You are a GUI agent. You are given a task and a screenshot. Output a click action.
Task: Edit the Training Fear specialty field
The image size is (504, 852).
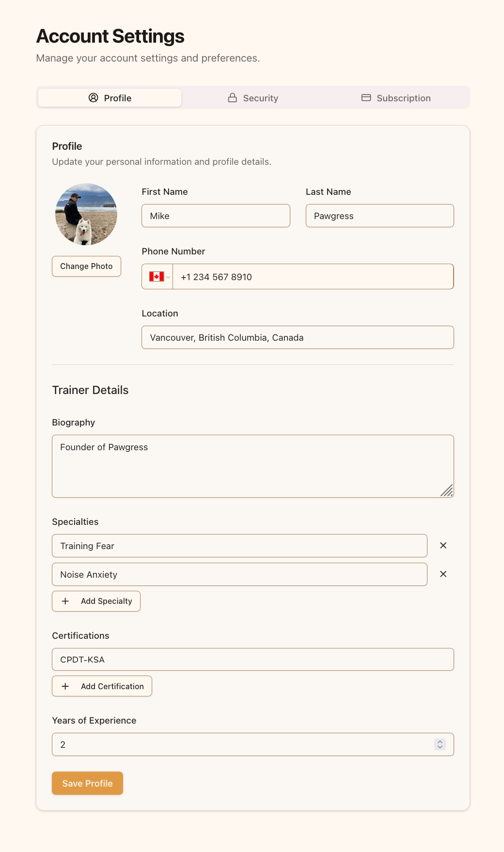[x=239, y=546]
